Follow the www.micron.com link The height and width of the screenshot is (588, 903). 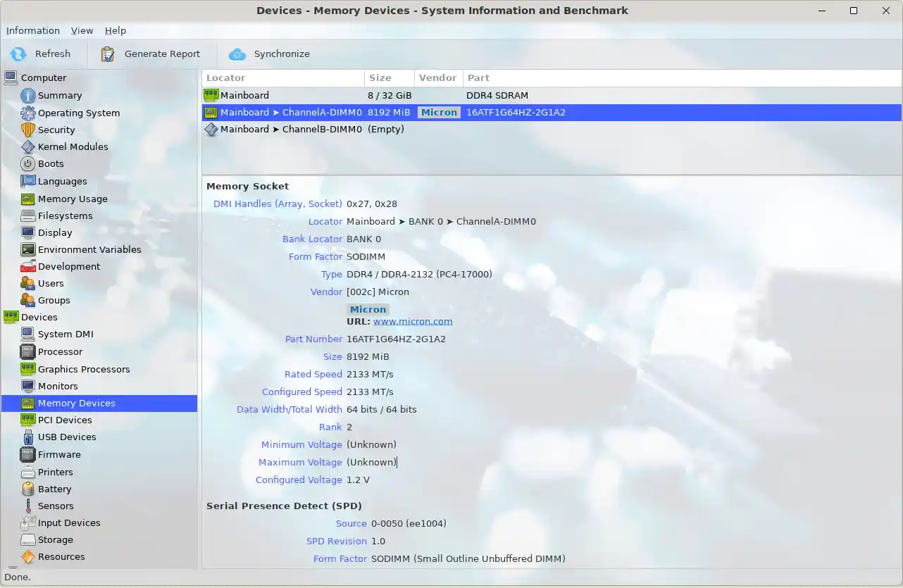[413, 321]
